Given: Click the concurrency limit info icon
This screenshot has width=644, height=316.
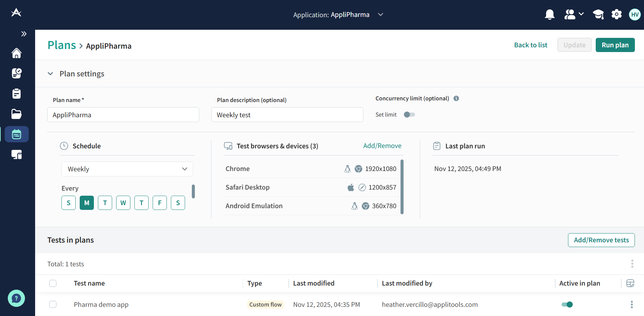Looking at the screenshot, I should (x=456, y=98).
